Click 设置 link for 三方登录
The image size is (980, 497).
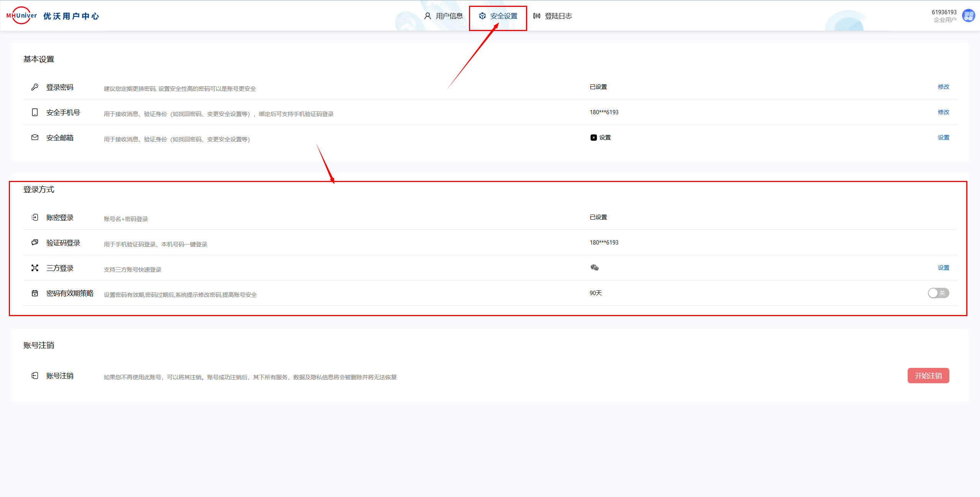pos(943,268)
